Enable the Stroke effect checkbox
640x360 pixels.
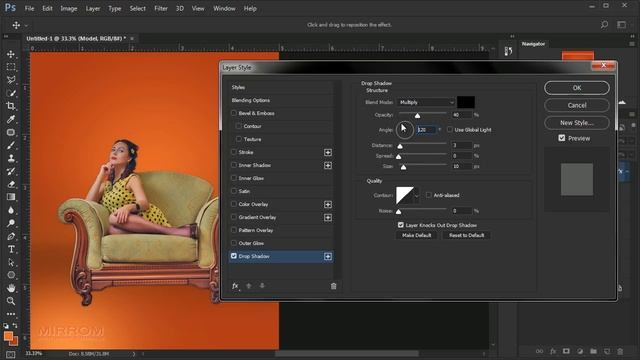234,152
